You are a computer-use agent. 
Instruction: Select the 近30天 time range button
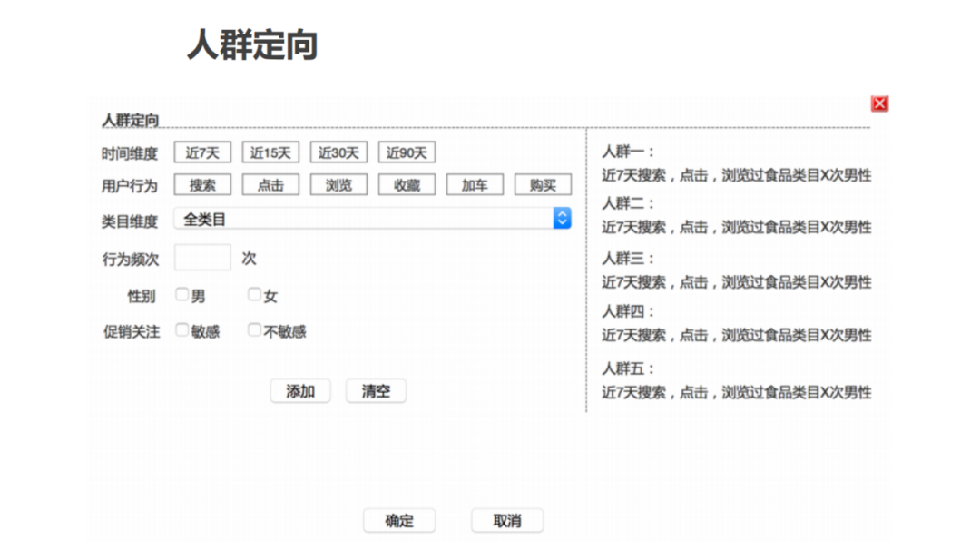pyautogui.click(x=338, y=152)
